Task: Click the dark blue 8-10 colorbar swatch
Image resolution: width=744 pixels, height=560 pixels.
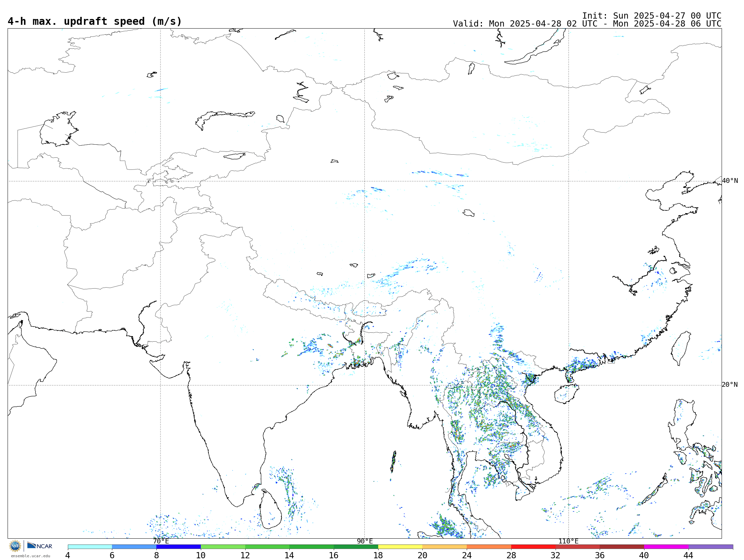Action: pyautogui.click(x=178, y=547)
